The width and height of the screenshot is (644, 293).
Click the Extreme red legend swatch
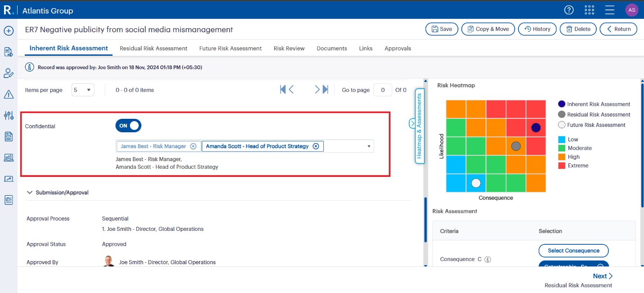click(562, 166)
